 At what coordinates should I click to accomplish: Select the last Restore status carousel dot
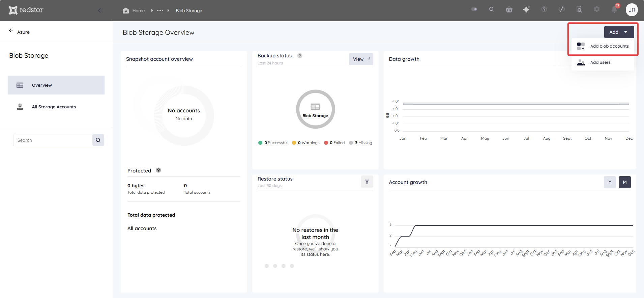pos(292,266)
